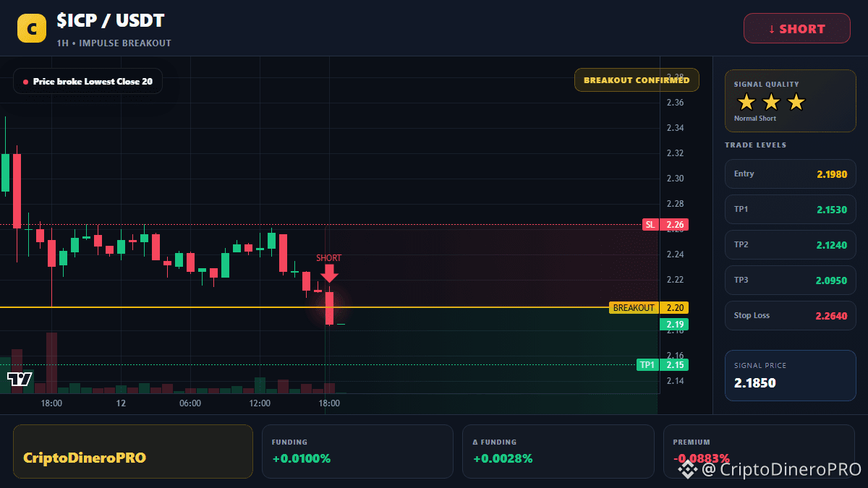
Task: Click the 1H Impulse Breakout subtitle
Action: coord(114,43)
